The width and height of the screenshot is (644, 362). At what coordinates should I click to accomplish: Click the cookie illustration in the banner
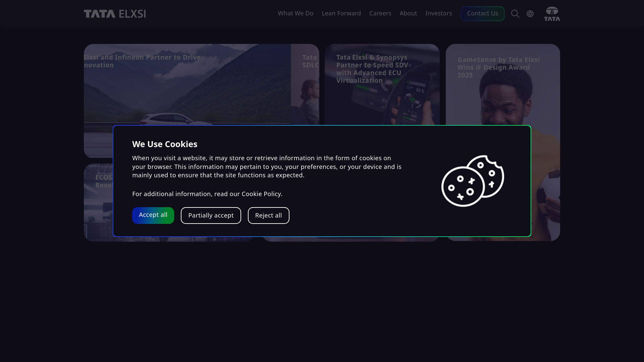click(x=473, y=181)
